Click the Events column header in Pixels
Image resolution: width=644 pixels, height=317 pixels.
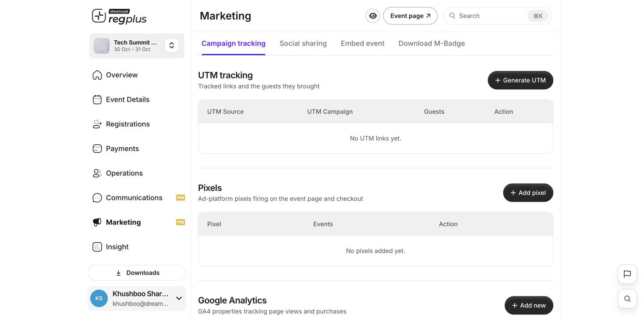323,224
